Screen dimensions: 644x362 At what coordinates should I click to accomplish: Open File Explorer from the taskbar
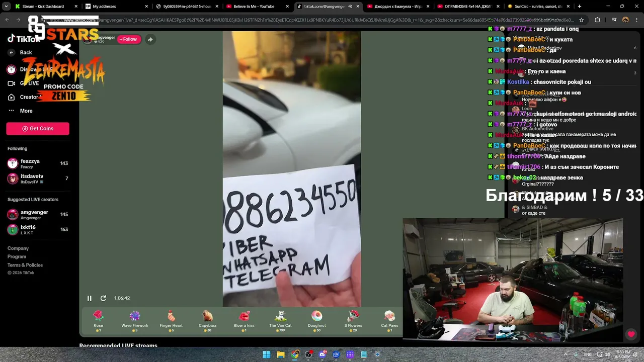pos(281,354)
